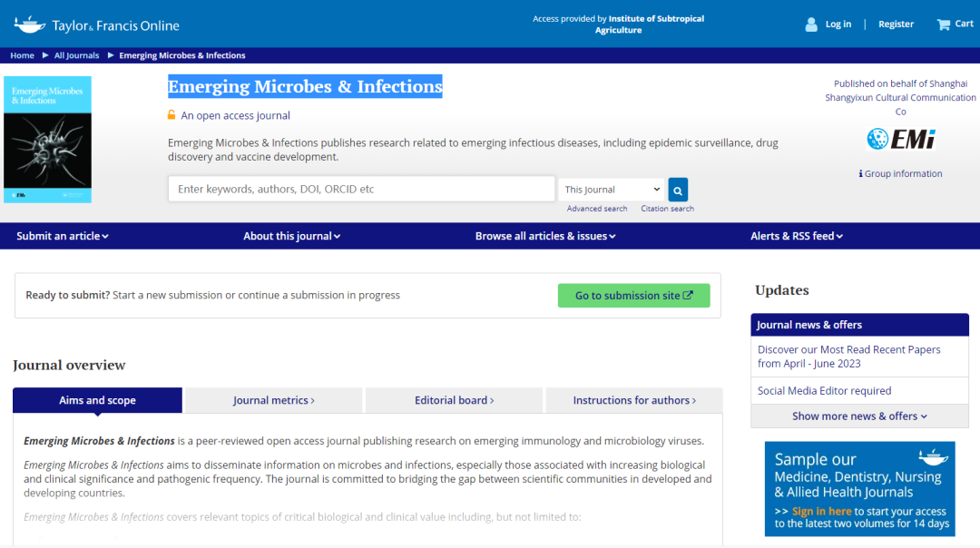
Task: Open Instructions for authors tab
Action: coord(634,400)
